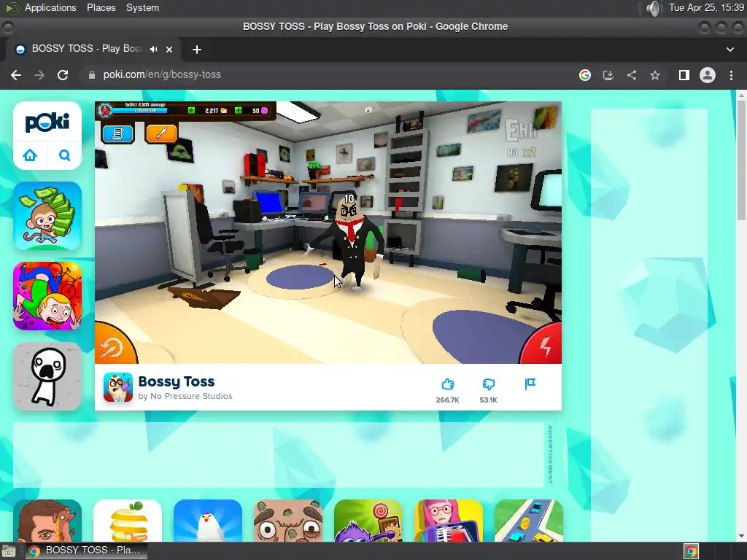Image resolution: width=747 pixels, height=560 pixels.
Task: Click the install app icon
Action: [x=608, y=75]
